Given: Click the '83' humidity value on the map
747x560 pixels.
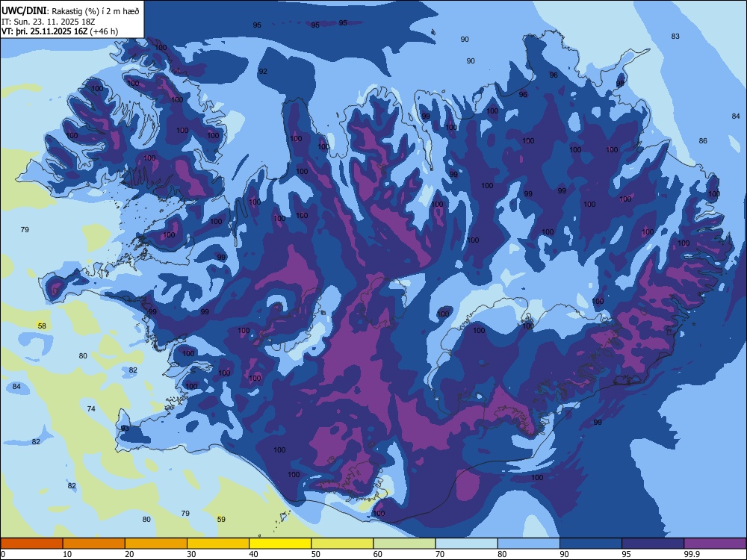Looking at the screenshot, I should 675,36.
